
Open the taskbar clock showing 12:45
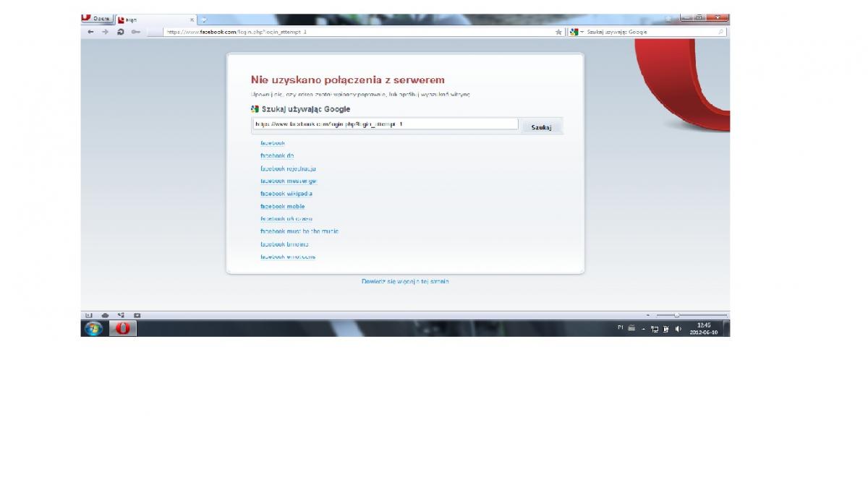point(704,329)
